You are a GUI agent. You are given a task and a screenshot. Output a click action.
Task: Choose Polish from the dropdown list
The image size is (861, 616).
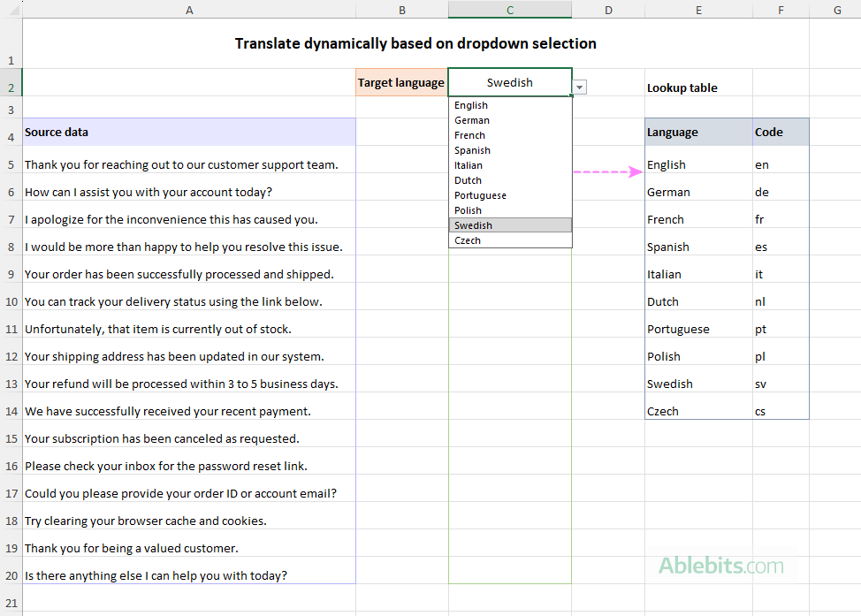[510, 210]
